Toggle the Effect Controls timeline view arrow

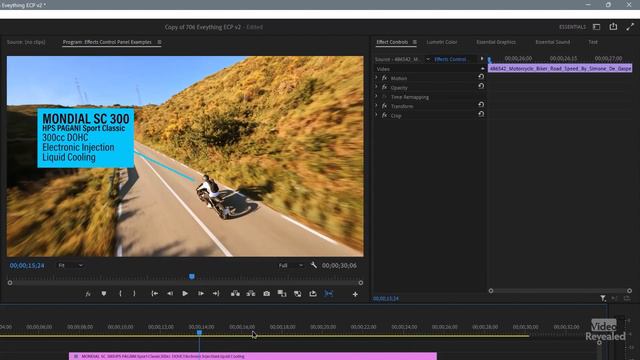tap(482, 59)
